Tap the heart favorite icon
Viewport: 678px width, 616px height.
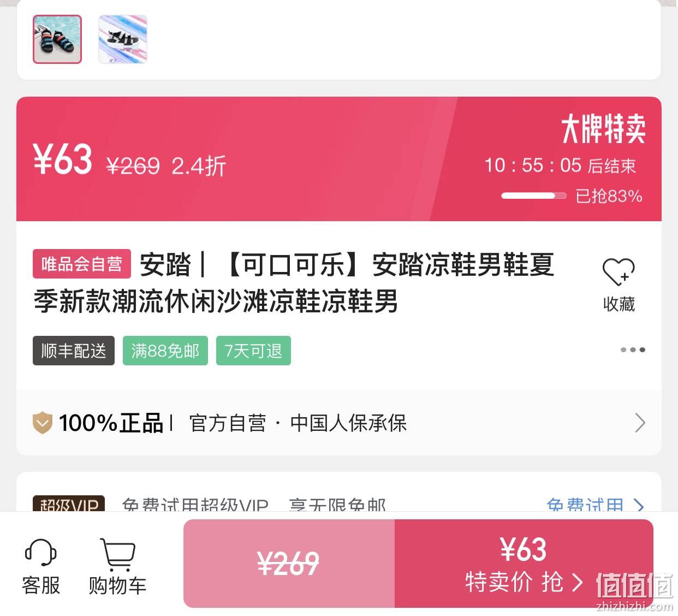tap(618, 271)
